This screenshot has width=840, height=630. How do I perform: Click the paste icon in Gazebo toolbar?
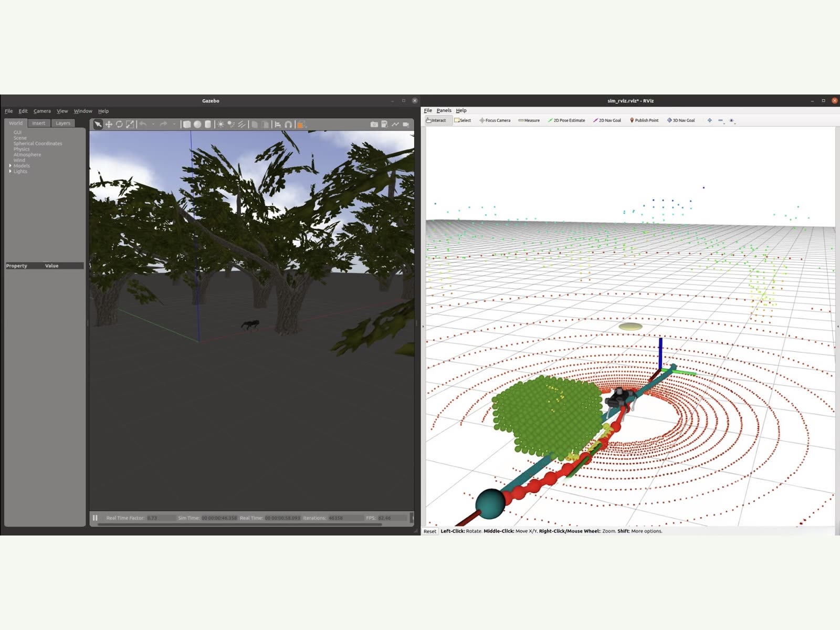(265, 124)
